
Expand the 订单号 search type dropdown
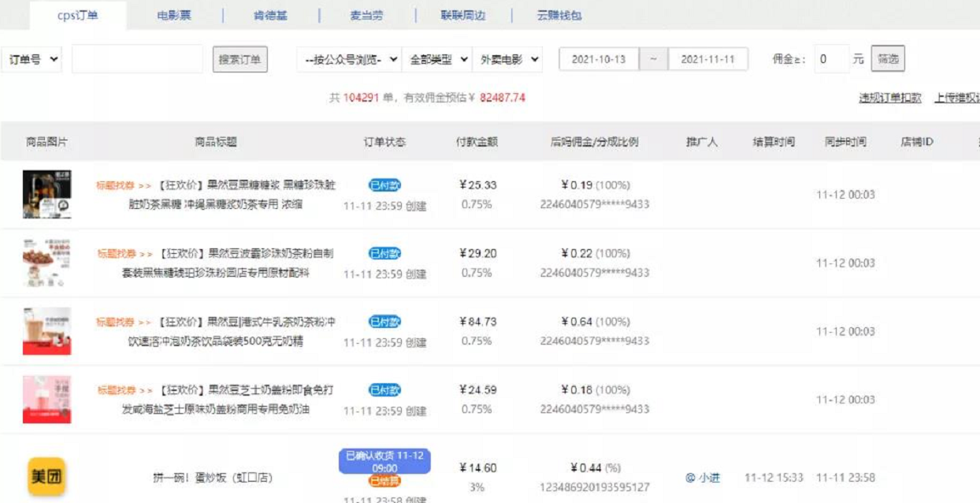pos(32,60)
